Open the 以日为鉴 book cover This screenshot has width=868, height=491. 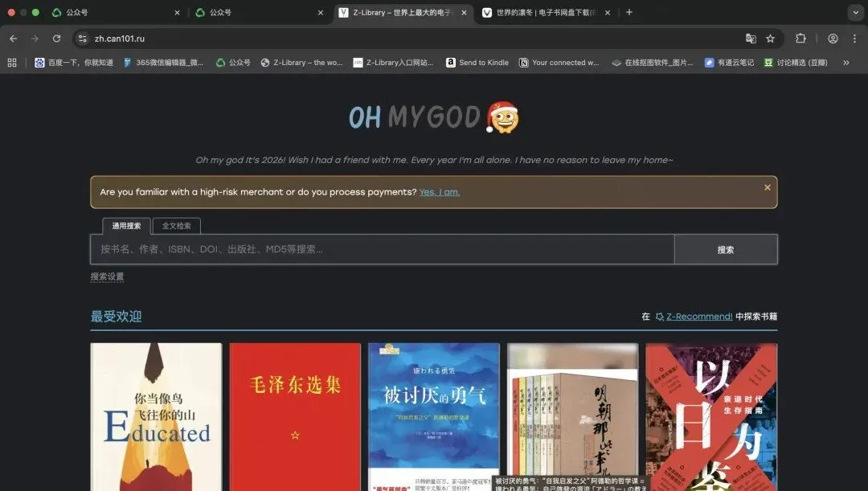point(712,417)
